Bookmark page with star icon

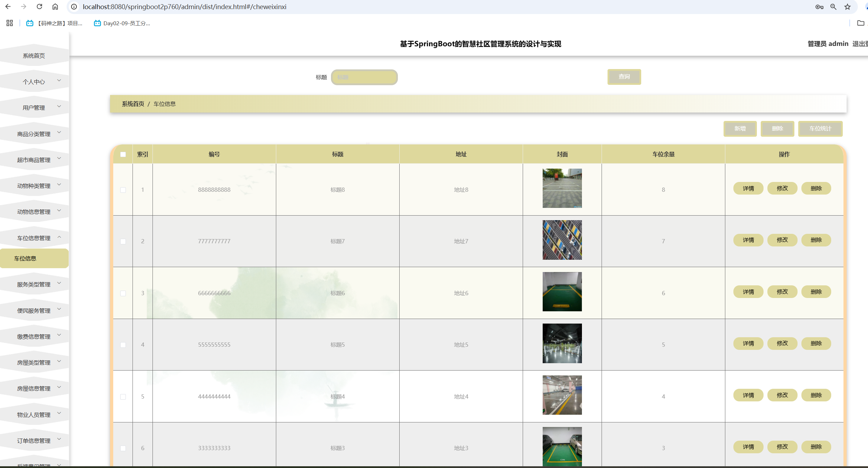(x=847, y=7)
